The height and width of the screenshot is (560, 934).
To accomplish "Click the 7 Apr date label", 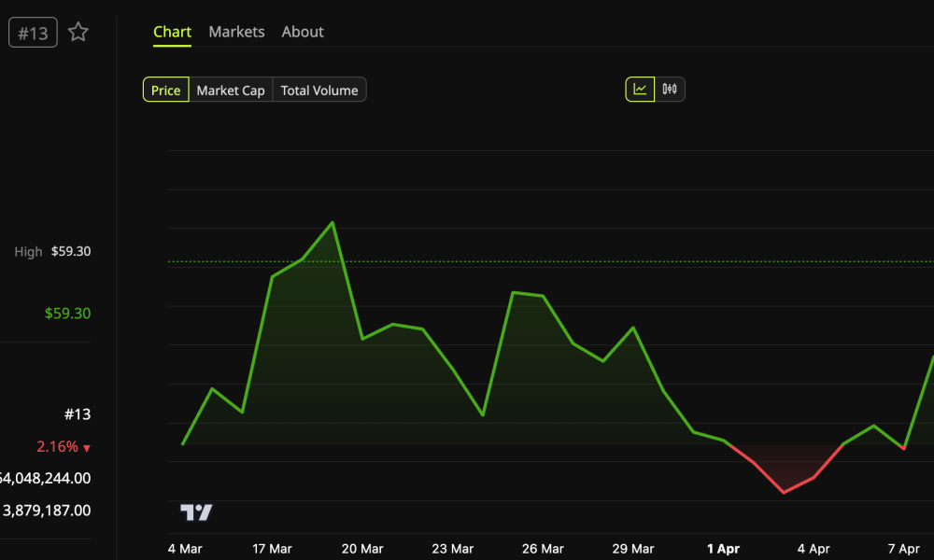I will pyautogui.click(x=903, y=549).
